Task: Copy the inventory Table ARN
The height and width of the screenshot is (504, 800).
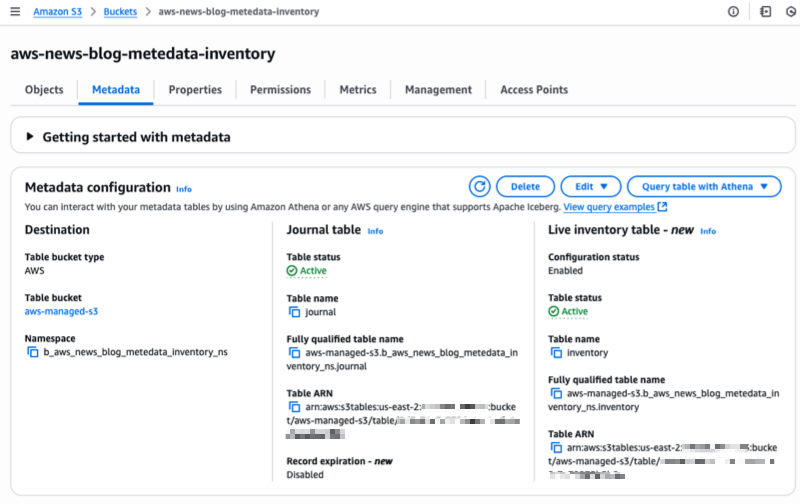Action: click(x=556, y=447)
